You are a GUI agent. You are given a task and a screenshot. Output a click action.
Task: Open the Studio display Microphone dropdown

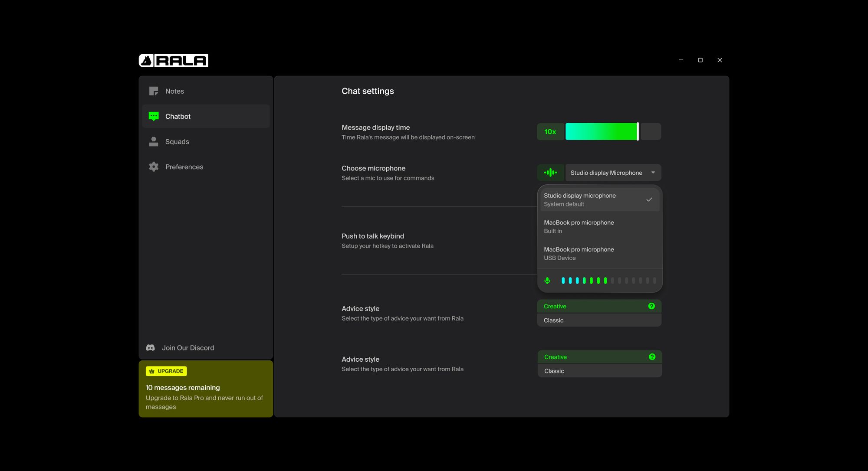[x=613, y=173]
